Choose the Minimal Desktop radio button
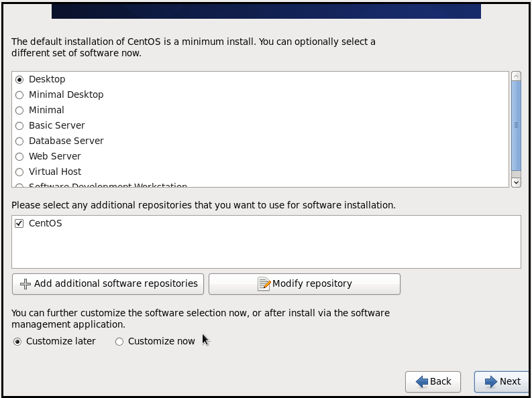Screen dimensions: 532x398 (19, 95)
